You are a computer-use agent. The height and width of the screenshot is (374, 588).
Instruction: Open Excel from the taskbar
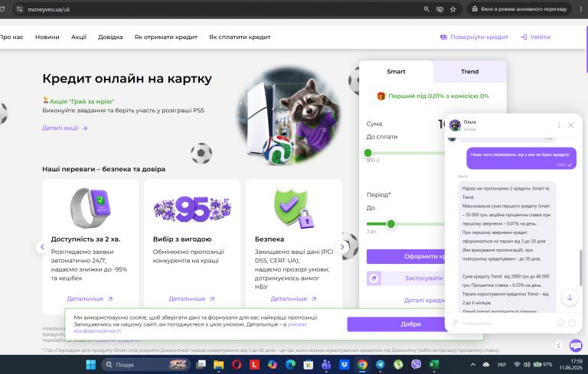click(434, 365)
